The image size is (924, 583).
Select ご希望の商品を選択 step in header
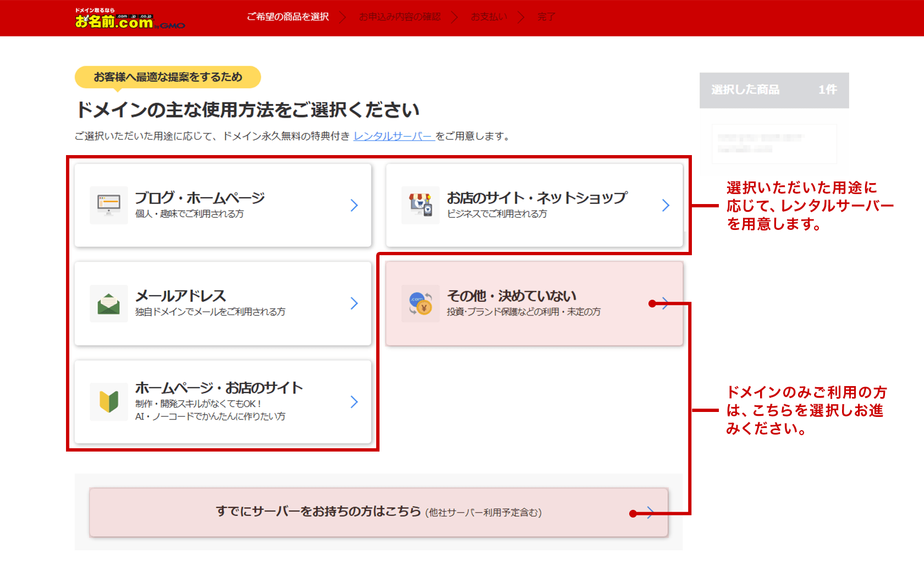(x=288, y=17)
